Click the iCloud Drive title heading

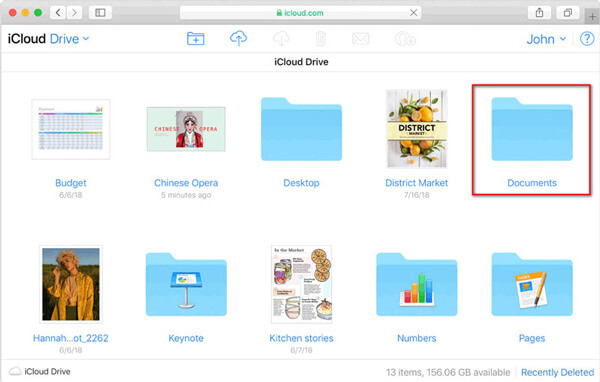(x=301, y=62)
